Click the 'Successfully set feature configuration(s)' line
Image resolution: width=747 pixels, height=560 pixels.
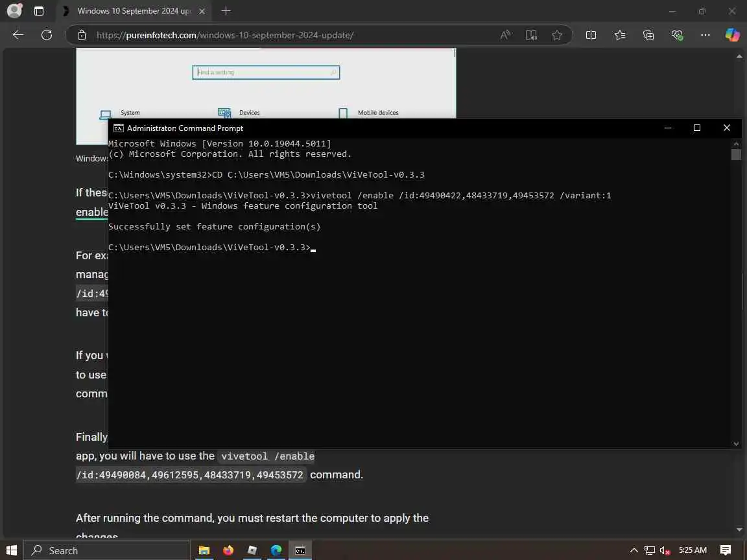pyautogui.click(x=215, y=227)
